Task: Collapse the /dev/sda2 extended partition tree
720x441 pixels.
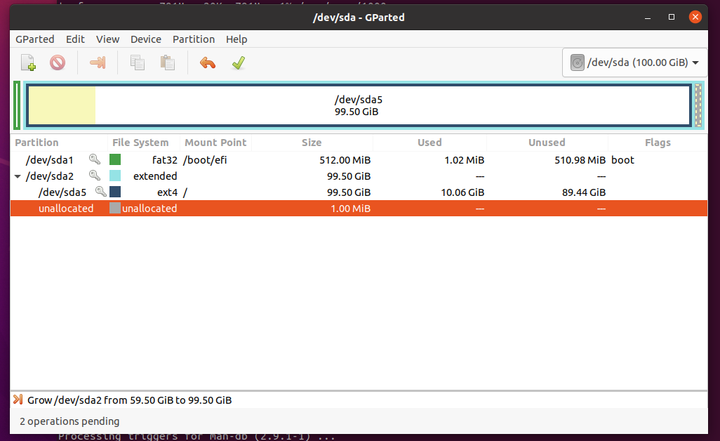Action: pos(17,176)
